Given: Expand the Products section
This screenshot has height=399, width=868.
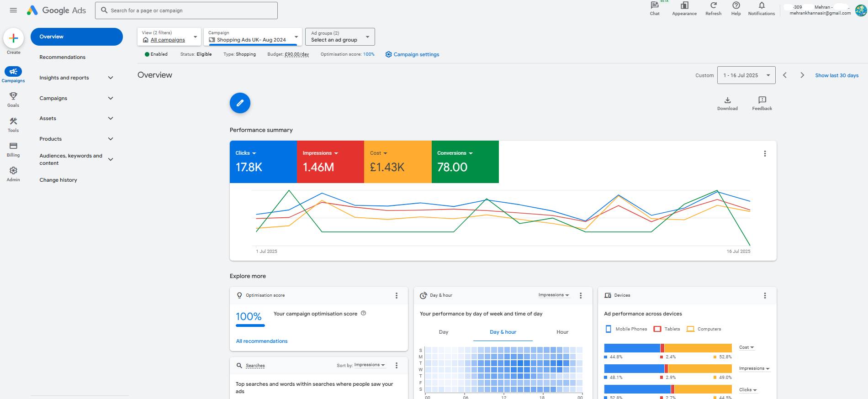Looking at the screenshot, I should click(x=76, y=139).
